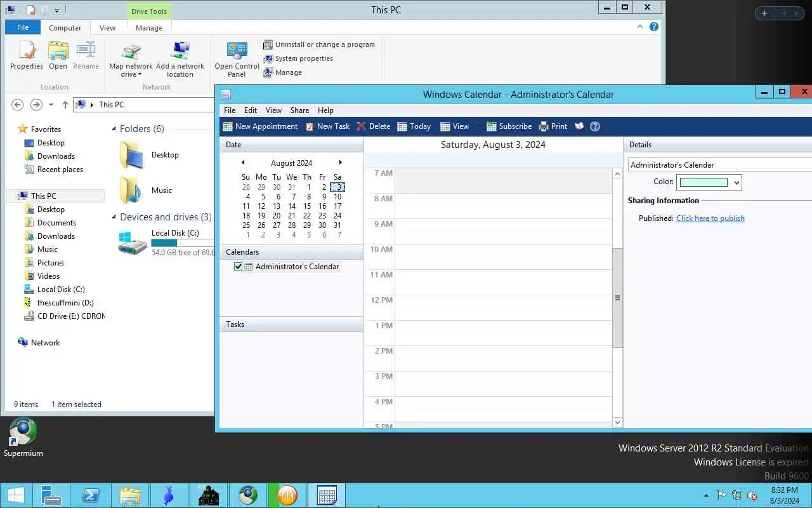The height and width of the screenshot is (508, 812).
Task: Click the calendar Color swatch
Action: click(x=704, y=182)
